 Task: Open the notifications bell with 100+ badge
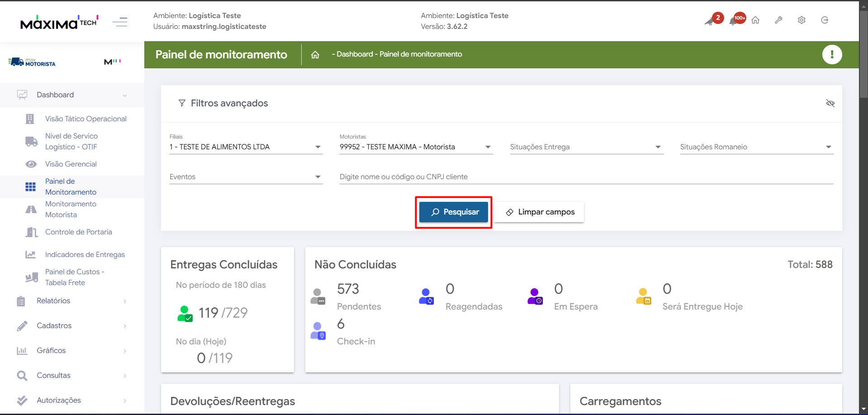coord(734,21)
